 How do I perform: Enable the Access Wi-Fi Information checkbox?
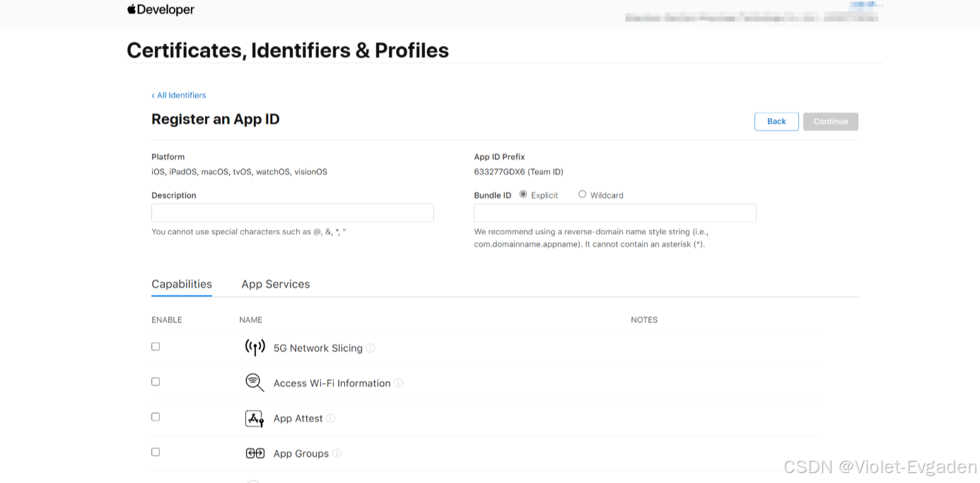[156, 382]
